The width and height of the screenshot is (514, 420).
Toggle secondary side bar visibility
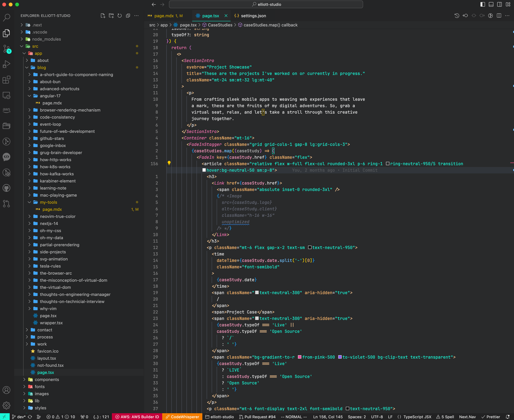(x=499, y=4)
